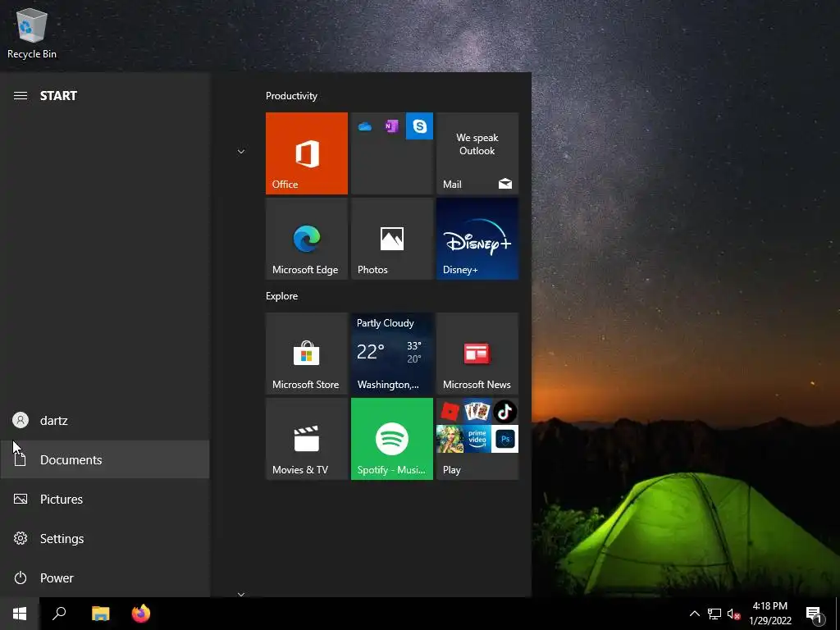Show hidden icons chevron in system tray
840x630 pixels.
tap(694, 614)
